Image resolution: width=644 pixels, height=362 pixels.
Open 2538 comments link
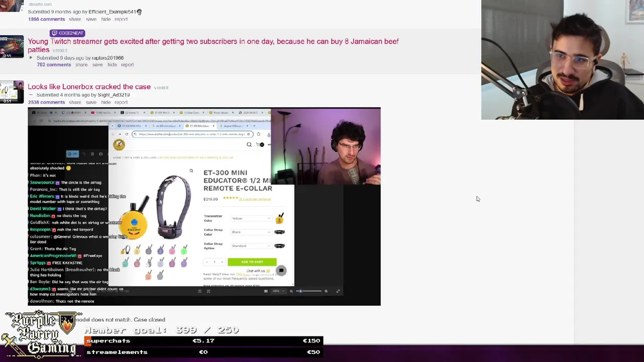(x=46, y=102)
